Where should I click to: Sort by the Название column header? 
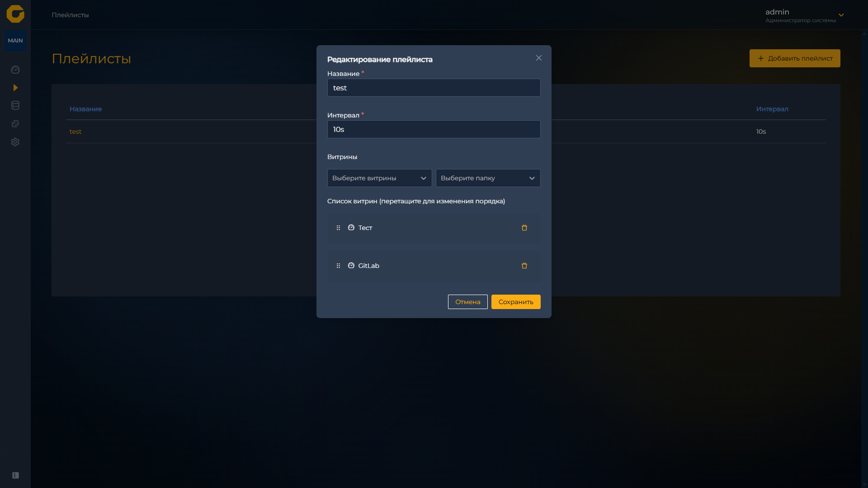(x=85, y=109)
